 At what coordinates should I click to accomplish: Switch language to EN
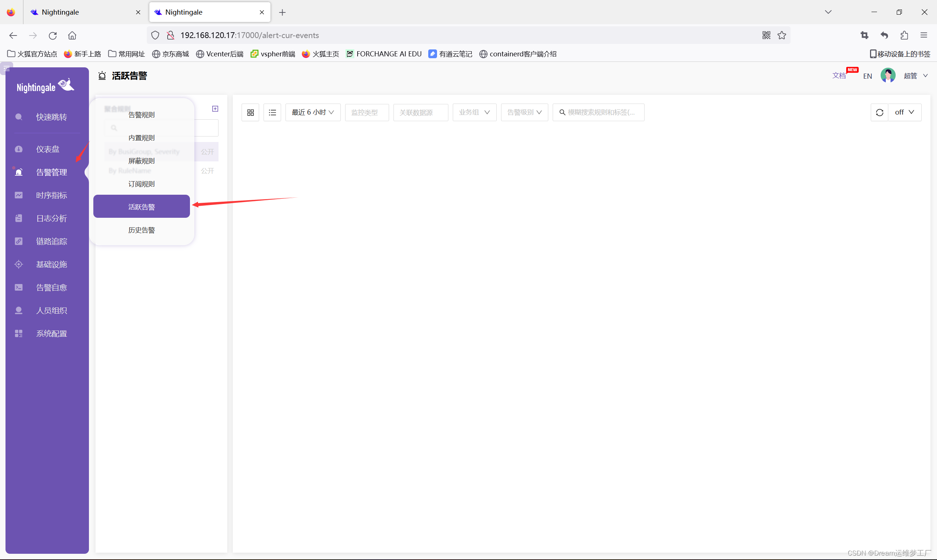point(867,76)
